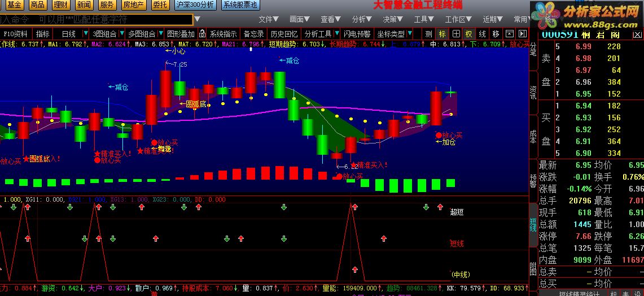Open the 工具 menu

424,19
